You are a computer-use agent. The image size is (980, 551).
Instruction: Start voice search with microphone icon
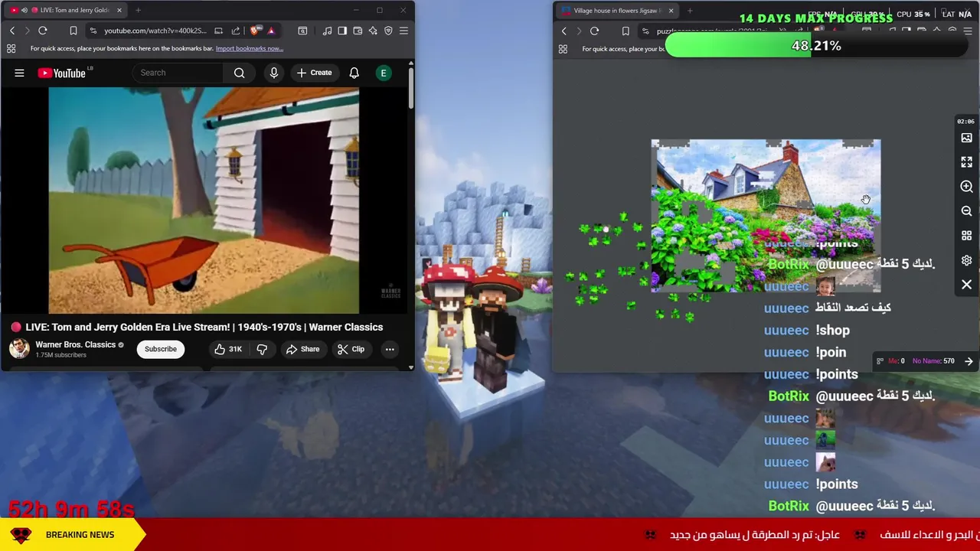[x=273, y=73]
